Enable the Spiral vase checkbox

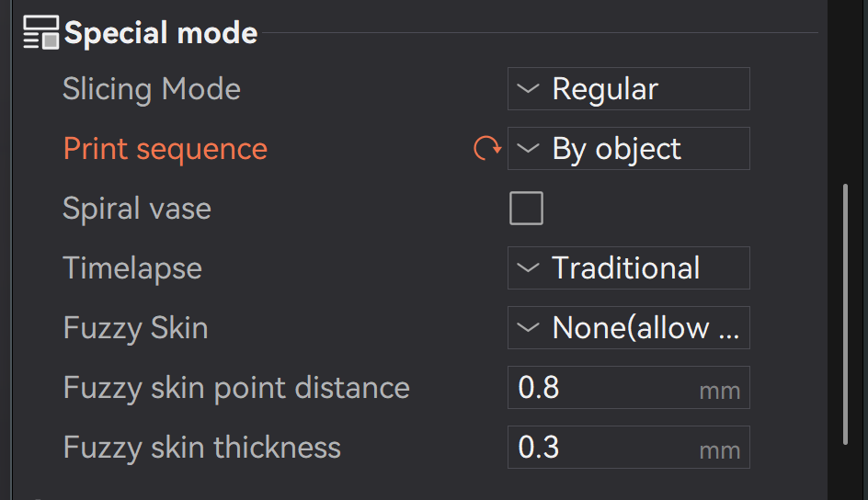[526, 208]
